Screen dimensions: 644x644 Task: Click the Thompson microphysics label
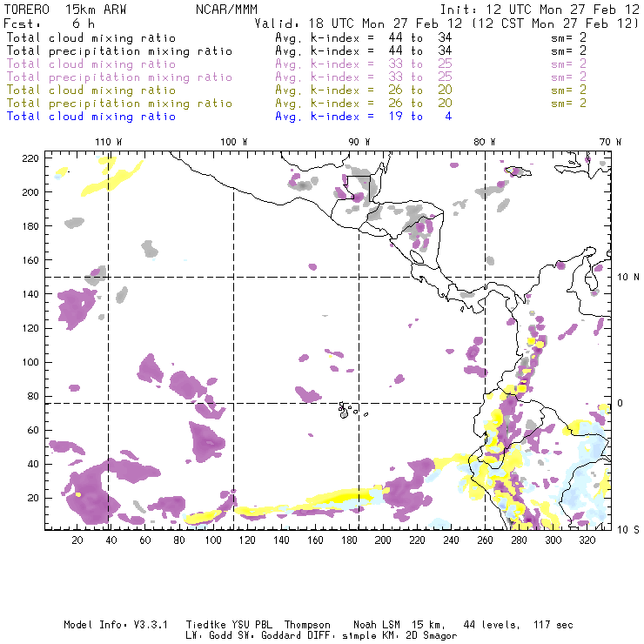[x=305, y=625]
